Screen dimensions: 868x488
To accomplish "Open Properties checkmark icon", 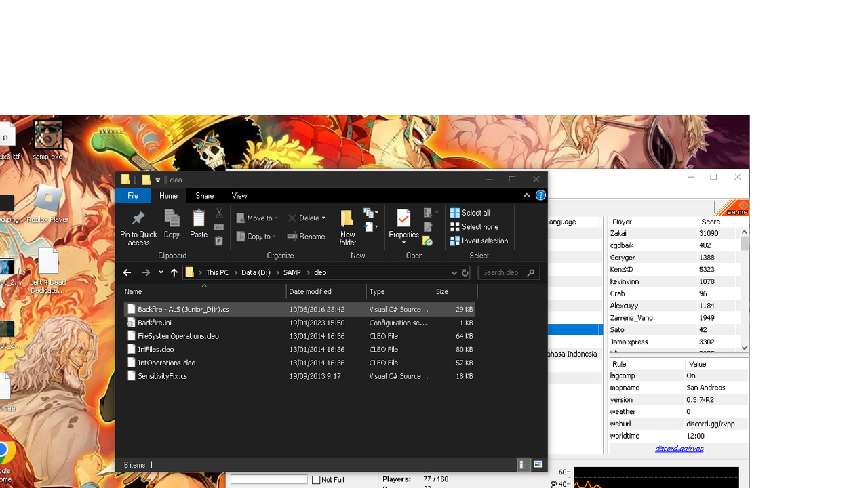I will [x=403, y=218].
